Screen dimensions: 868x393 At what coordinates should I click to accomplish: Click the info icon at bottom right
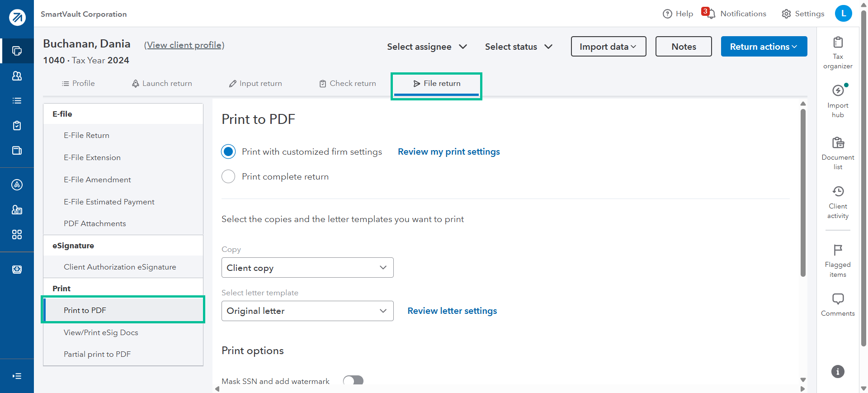pyautogui.click(x=838, y=371)
